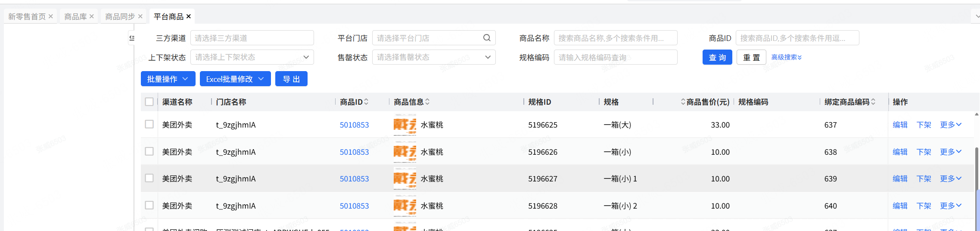Check the row with spec ID 5196626
Image resolution: width=980 pixels, height=231 pixels.
[149, 151]
